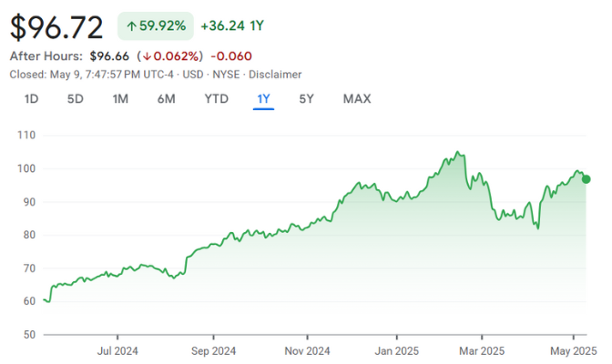Click the 'Jan 2025' axis label
This screenshot has width=612, height=364.
point(396,351)
